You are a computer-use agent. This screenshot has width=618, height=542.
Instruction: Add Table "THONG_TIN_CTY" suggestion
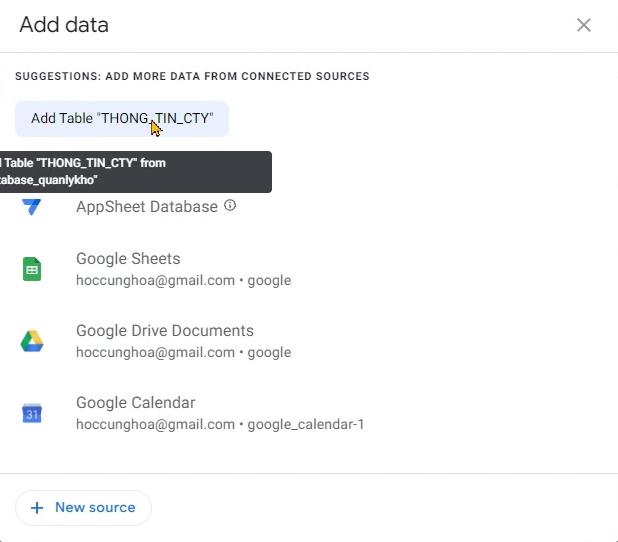point(121,118)
